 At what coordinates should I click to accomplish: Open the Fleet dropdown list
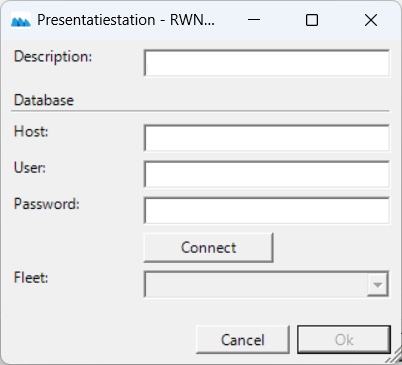tap(378, 284)
